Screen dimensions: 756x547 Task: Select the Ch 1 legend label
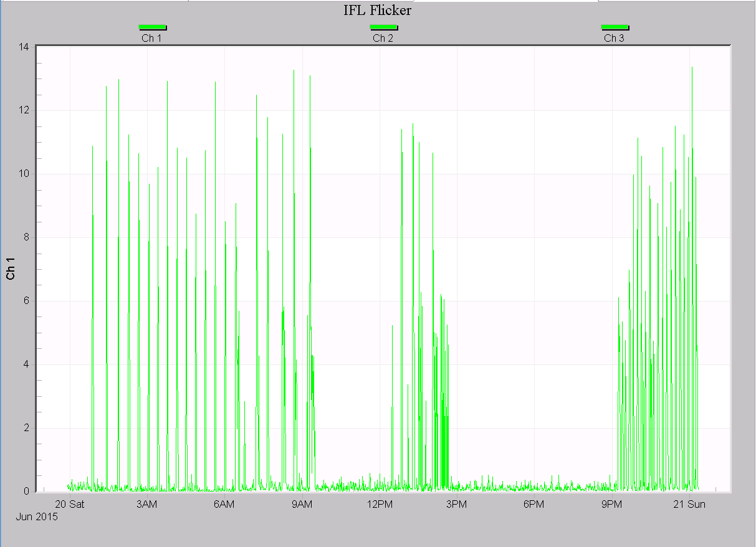(151, 38)
